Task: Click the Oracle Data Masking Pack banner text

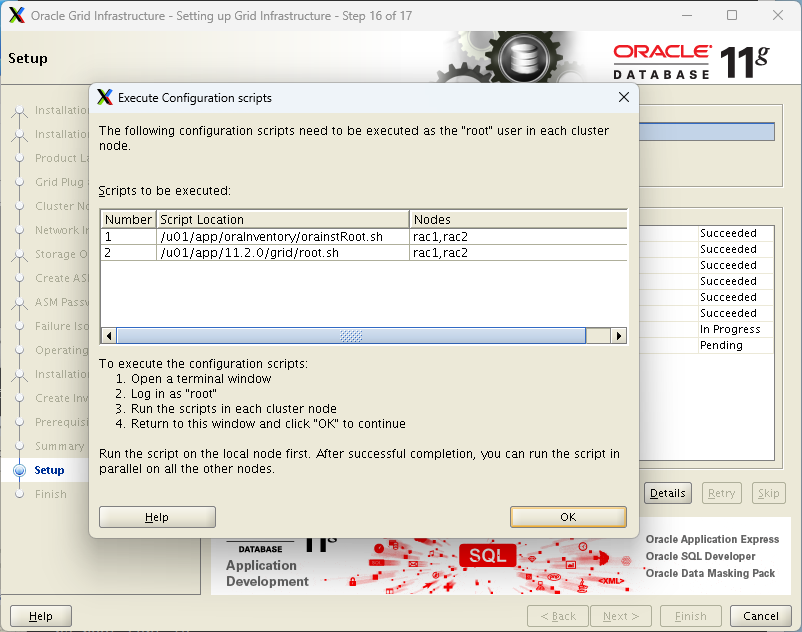Action: [710, 573]
